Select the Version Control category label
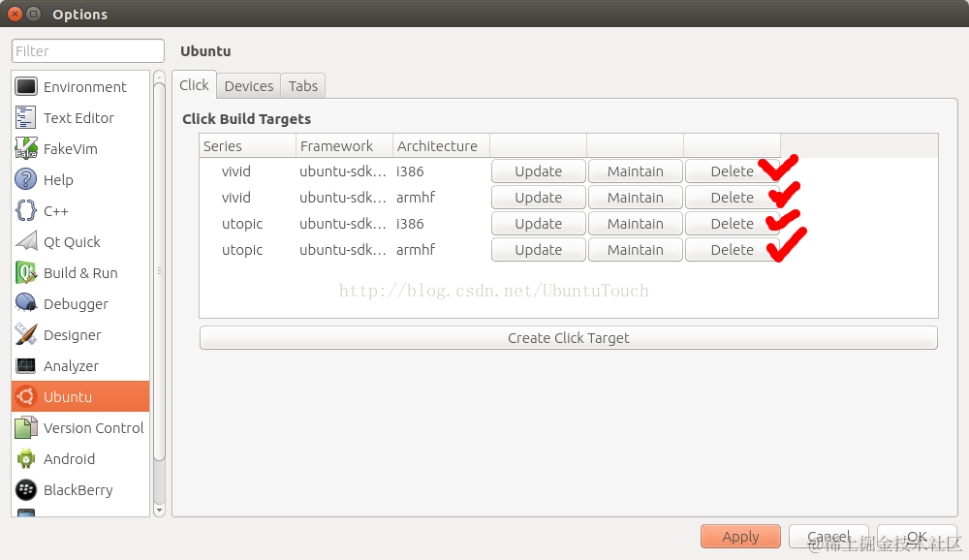Image resolution: width=969 pixels, height=560 pixels. tap(93, 427)
